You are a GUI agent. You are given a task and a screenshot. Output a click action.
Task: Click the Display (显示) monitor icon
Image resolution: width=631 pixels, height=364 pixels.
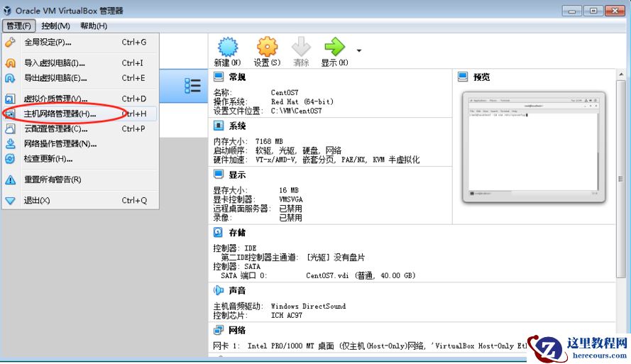pos(219,175)
